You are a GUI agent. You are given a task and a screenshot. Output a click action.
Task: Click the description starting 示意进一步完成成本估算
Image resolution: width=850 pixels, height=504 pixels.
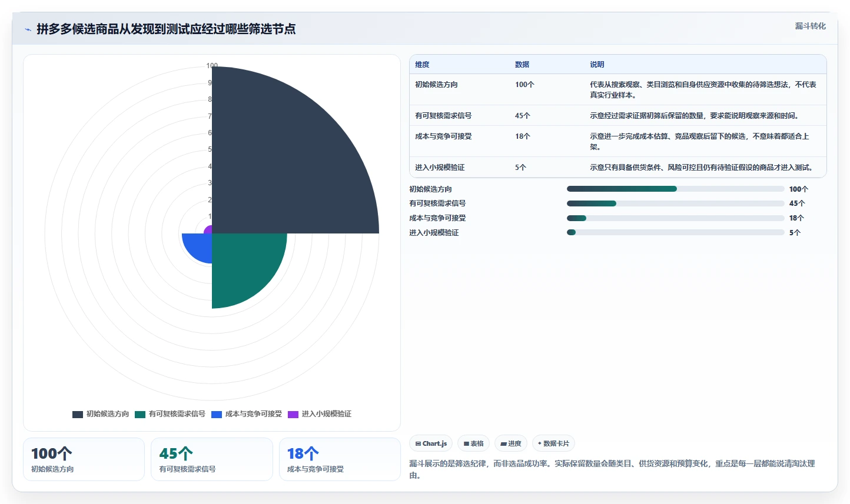(699, 141)
